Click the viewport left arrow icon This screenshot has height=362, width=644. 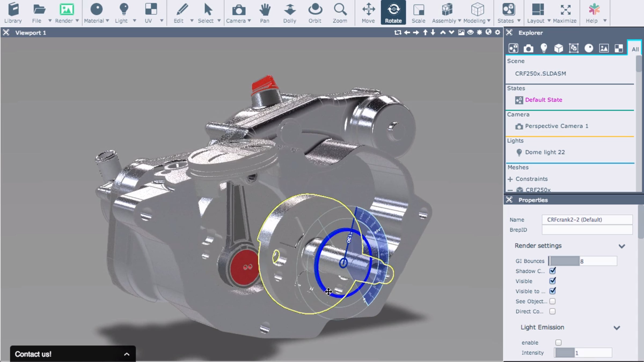[407, 32]
